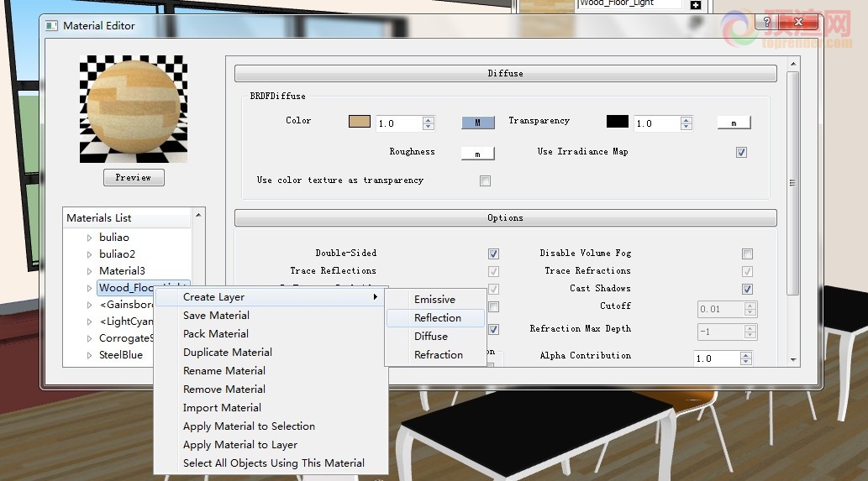
Task: Expand the buliao2 material
Action: [89, 255]
